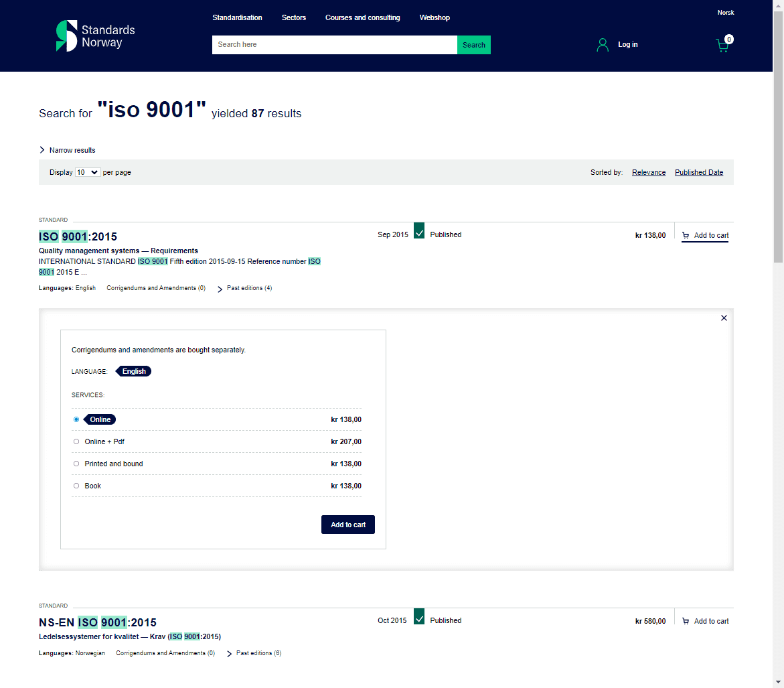Image resolution: width=784 pixels, height=688 pixels.
Task: Open the Standardisation menu
Action: click(x=237, y=17)
